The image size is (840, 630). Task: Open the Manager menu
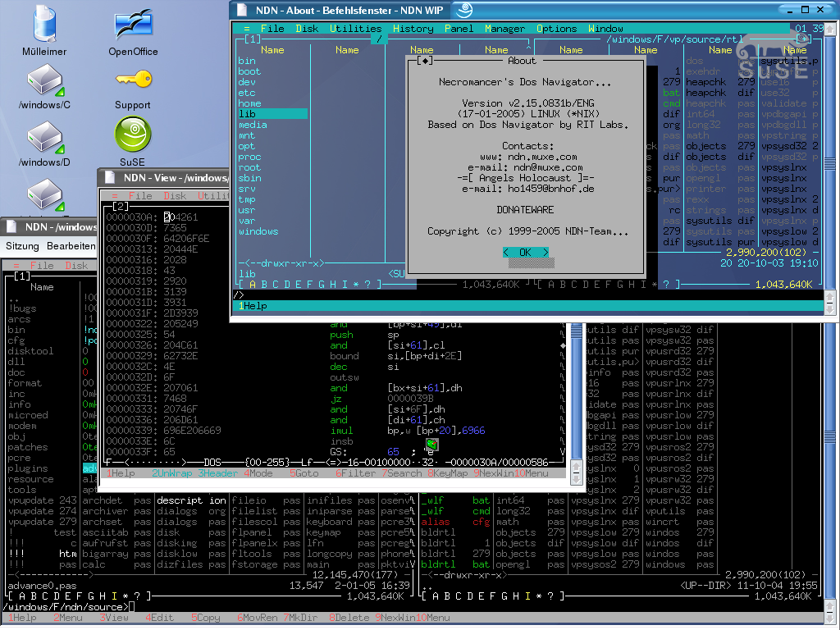coord(505,29)
